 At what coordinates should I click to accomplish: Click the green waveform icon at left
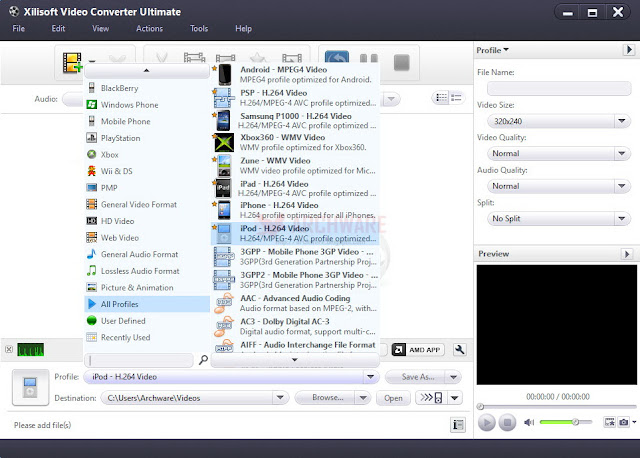31,350
